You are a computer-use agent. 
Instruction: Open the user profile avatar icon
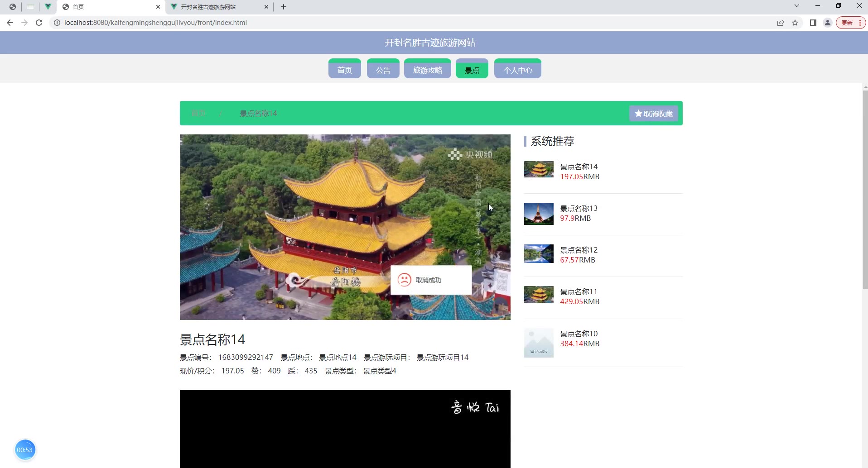(x=827, y=23)
